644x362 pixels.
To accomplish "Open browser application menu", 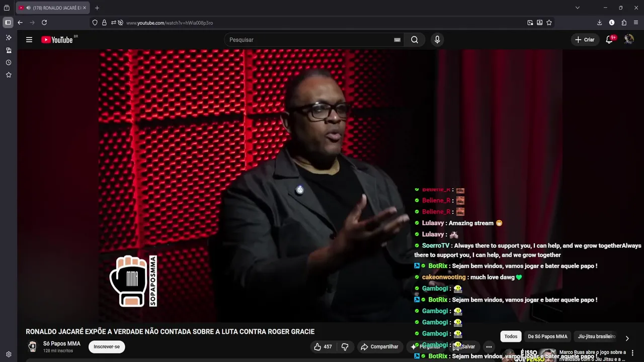I will click(x=636, y=23).
